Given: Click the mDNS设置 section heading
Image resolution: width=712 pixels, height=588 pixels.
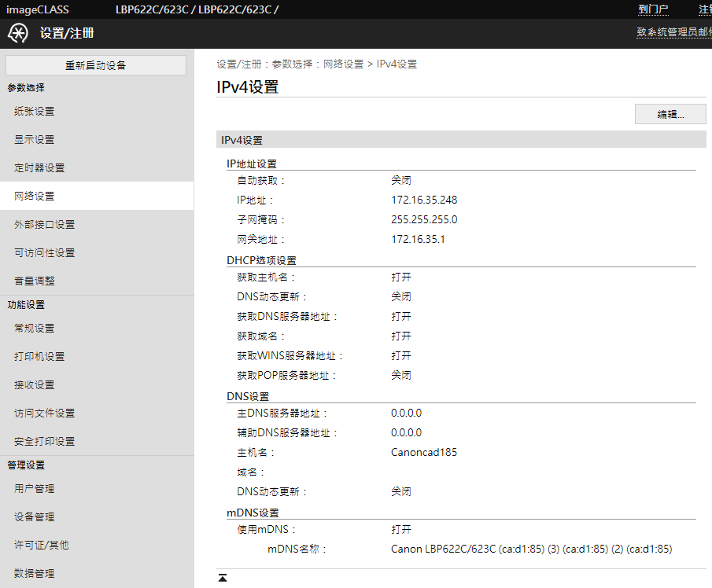Looking at the screenshot, I should click(253, 513).
